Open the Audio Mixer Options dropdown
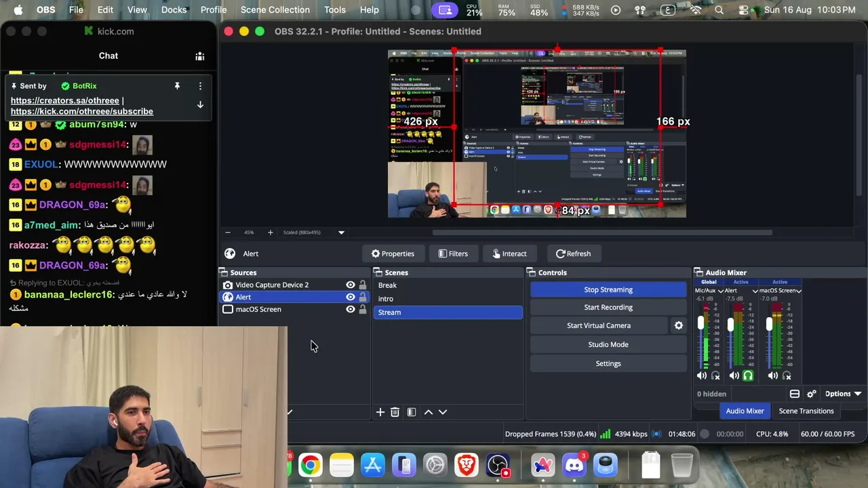The image size is (868, 488). pos(843,394)
